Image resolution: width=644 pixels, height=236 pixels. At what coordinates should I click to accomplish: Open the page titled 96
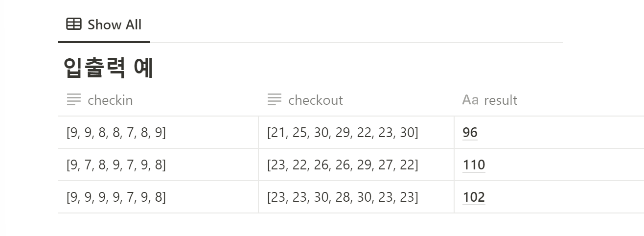click(470, 133)
